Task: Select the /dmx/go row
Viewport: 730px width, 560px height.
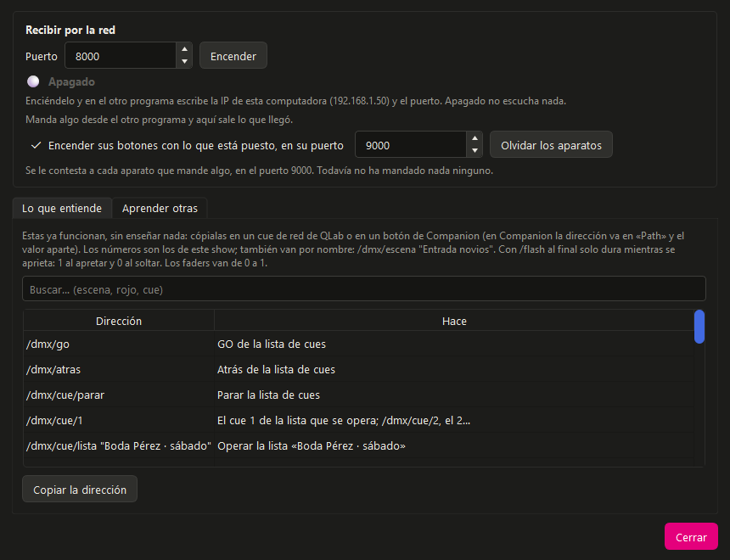Action: pyautogui.click(x=358, y=344)
